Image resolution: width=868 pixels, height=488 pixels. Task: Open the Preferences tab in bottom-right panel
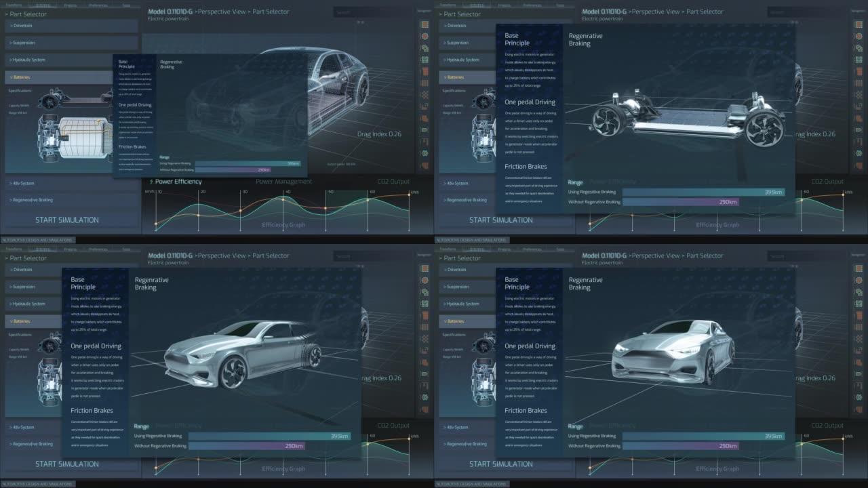coord(532,248)
